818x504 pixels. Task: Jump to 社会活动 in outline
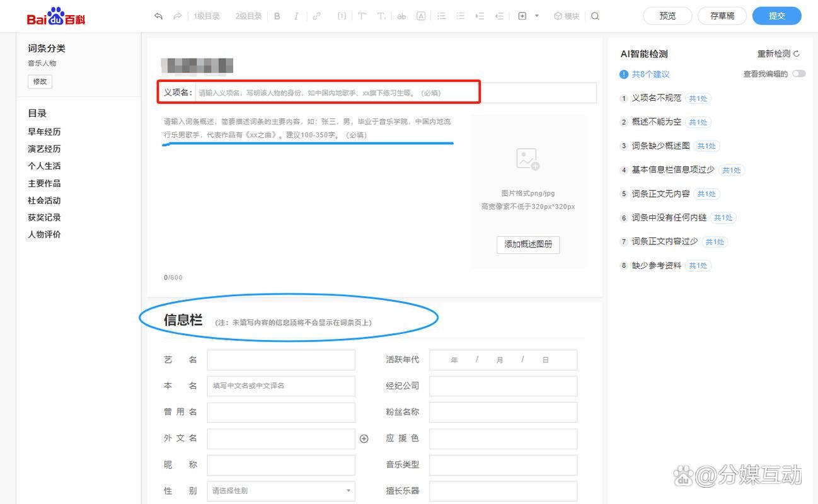(44, 200)
